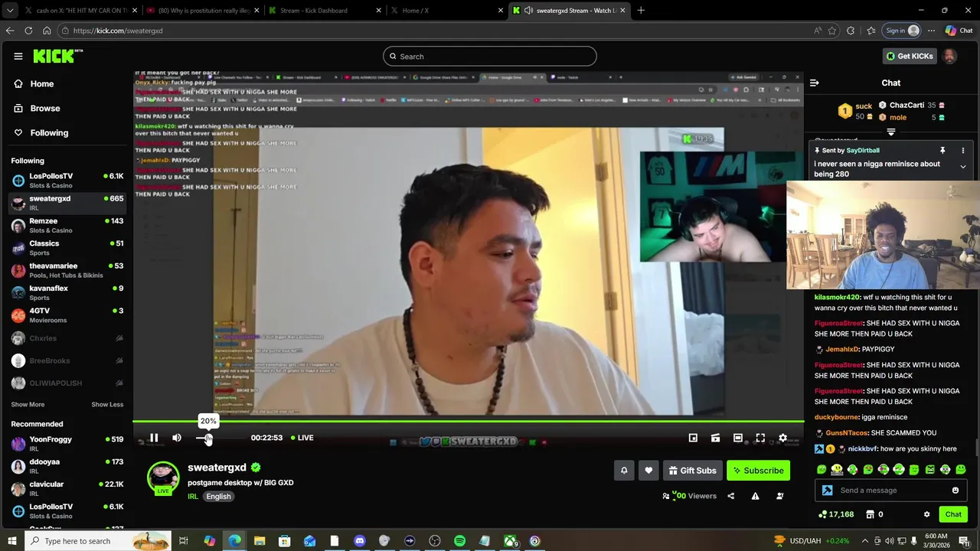Open the channel points 17,168 balance
This screenshot has width=980, height=551.
click(x=836, y=514)
